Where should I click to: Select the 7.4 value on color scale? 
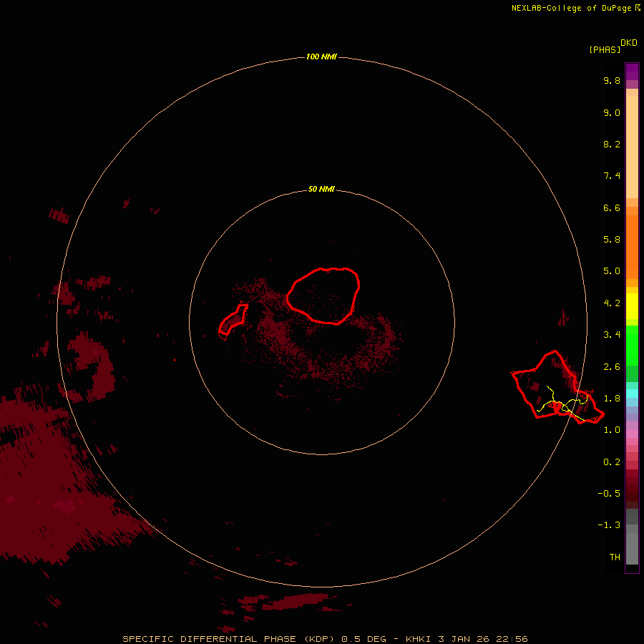(x=612, y=176)
